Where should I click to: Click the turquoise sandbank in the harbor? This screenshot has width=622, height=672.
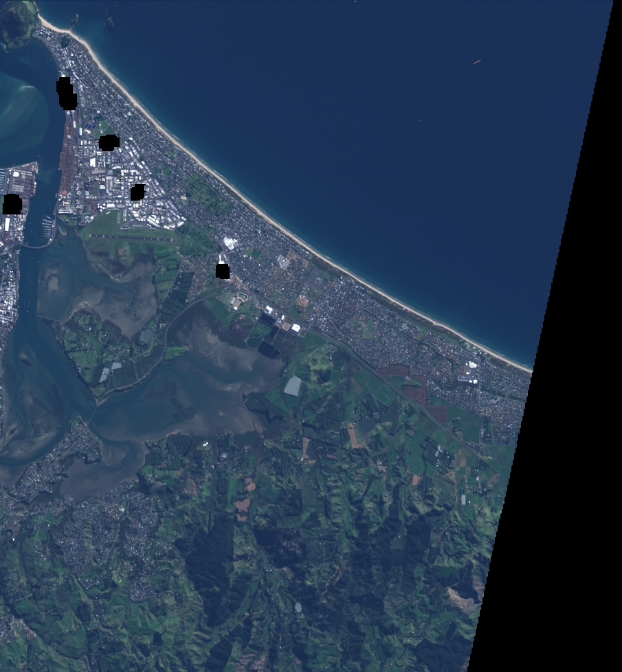tap(21, 110)
